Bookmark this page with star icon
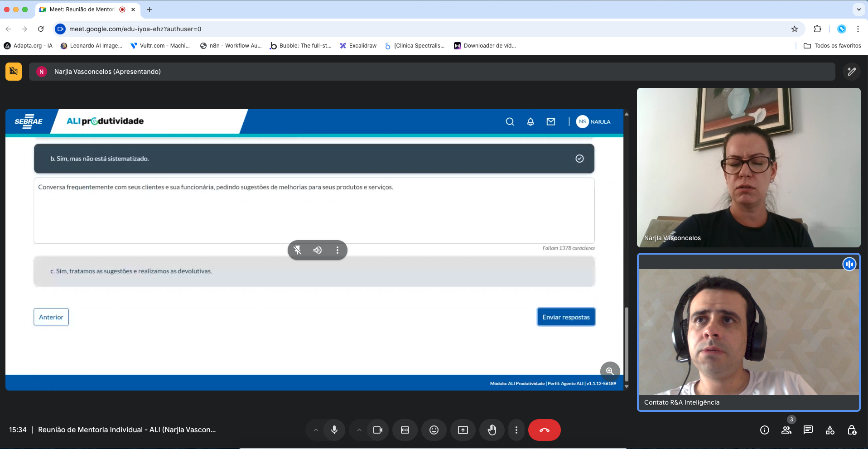Screen dimensions: 868x449 [795, 29]
